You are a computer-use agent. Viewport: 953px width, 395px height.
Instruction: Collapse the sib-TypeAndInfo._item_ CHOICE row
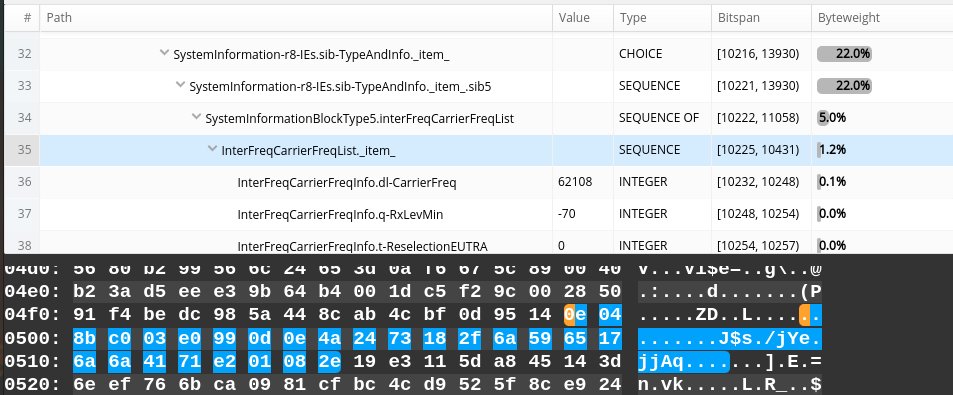[x=164, y=53]
